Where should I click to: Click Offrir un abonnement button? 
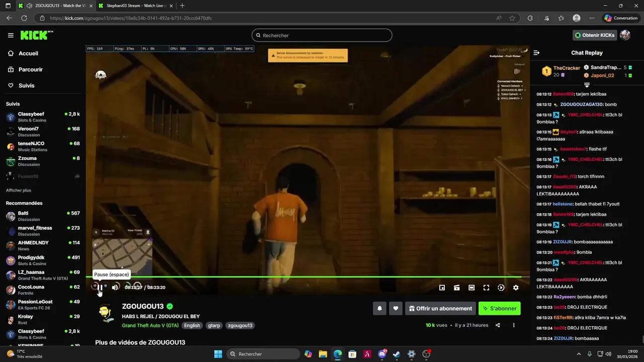(441, 309)
